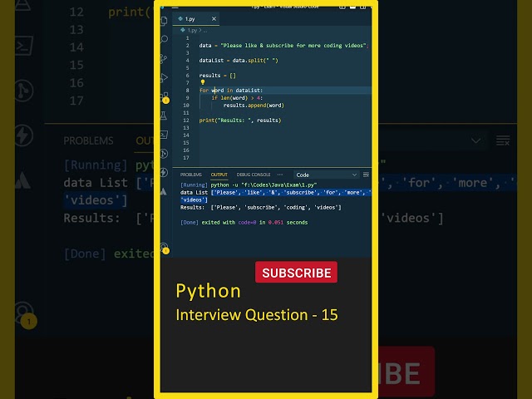The image size is (532, 399).
Task: Click '[Done] exited with code=0' front output line
Action: (x=244, y=222)
